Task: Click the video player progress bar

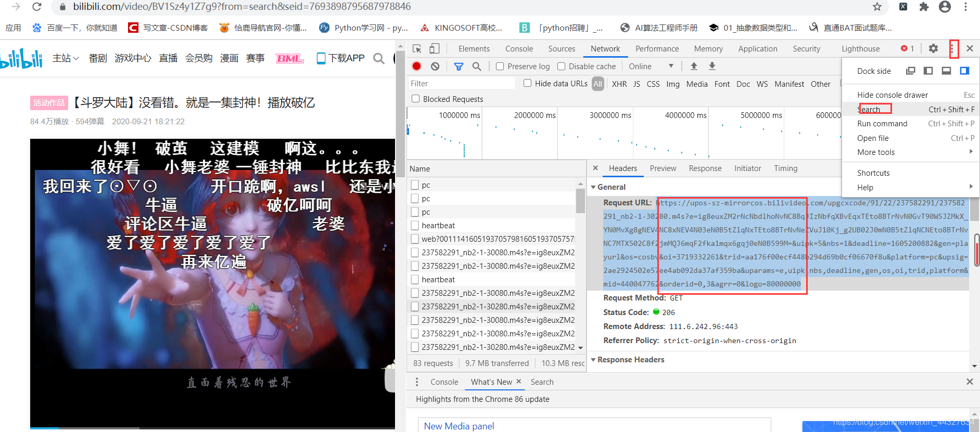Action: coord(212,428)
